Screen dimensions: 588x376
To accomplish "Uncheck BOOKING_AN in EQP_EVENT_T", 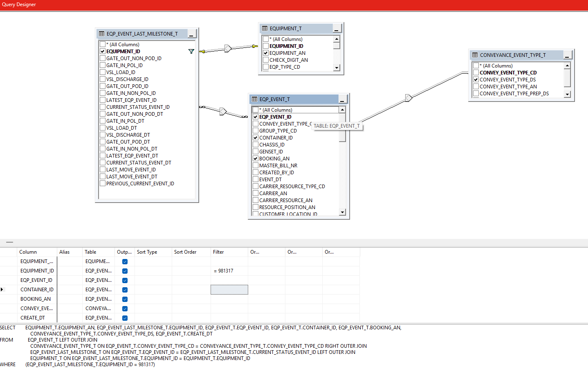I will click(256, 159).
